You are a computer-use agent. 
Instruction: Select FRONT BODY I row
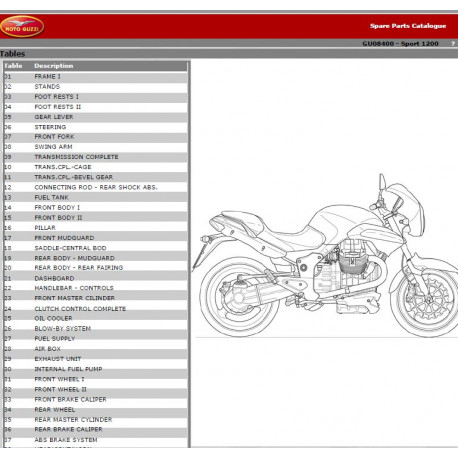(x=96, y=208)
